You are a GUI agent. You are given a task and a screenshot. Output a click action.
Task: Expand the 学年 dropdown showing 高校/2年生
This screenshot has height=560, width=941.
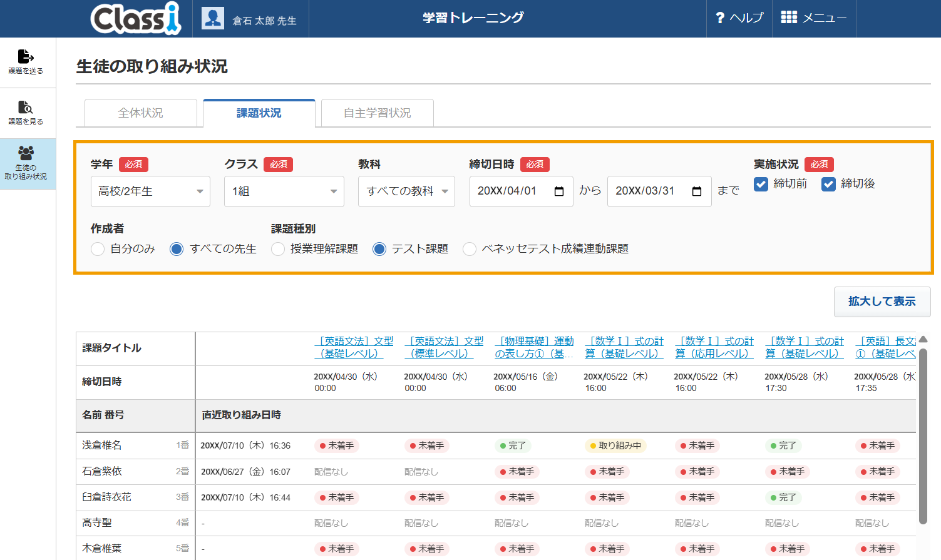[x=150, y=191]
